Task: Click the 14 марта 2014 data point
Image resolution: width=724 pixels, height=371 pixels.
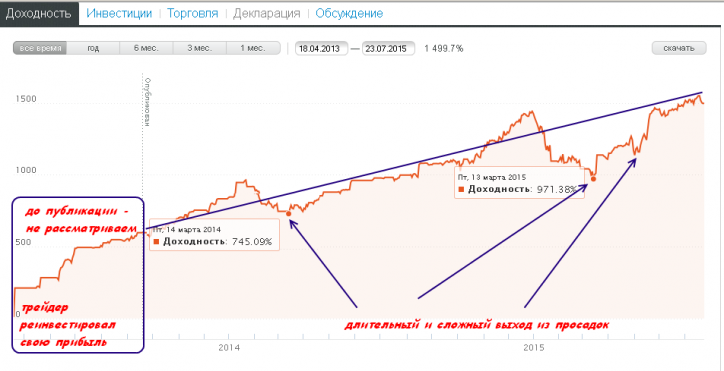Action: 289,213
